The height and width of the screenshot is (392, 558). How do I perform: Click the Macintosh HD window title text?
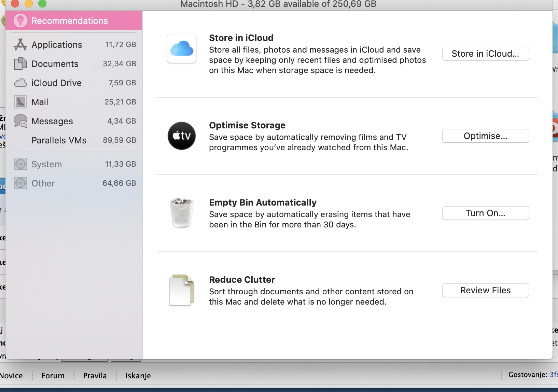[278, 4]
